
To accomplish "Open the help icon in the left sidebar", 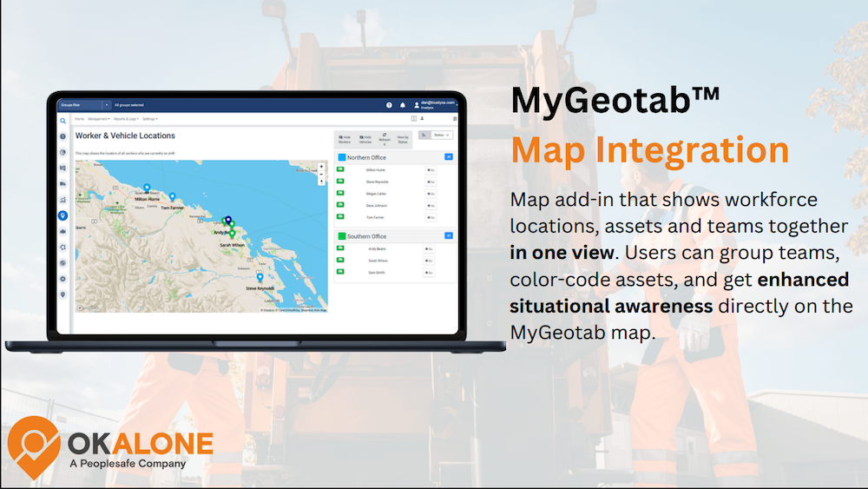I will [63, 136].
